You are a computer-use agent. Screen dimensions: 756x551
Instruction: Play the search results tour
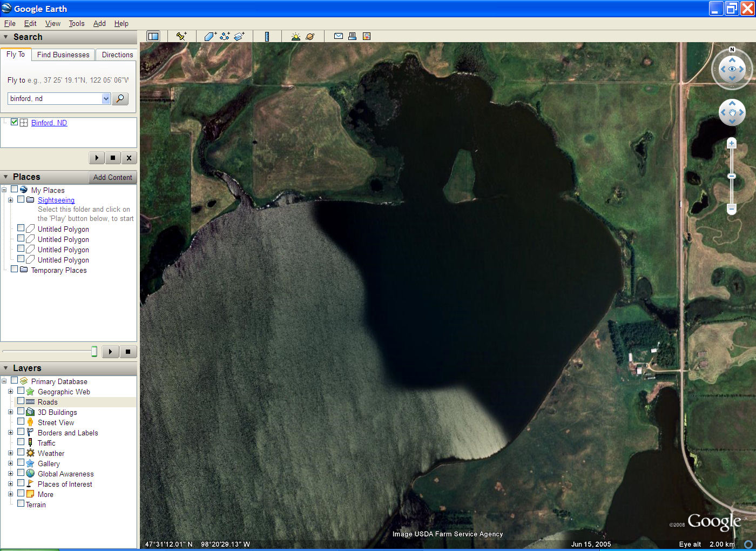click(97, 158)
